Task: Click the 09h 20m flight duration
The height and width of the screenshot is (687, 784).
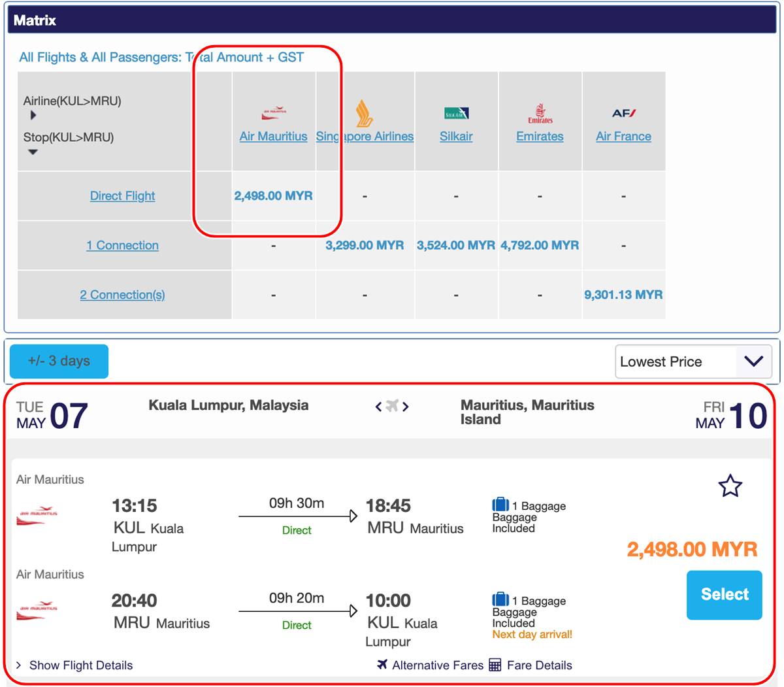Action: pyautogui.click(x=297, y=598)
